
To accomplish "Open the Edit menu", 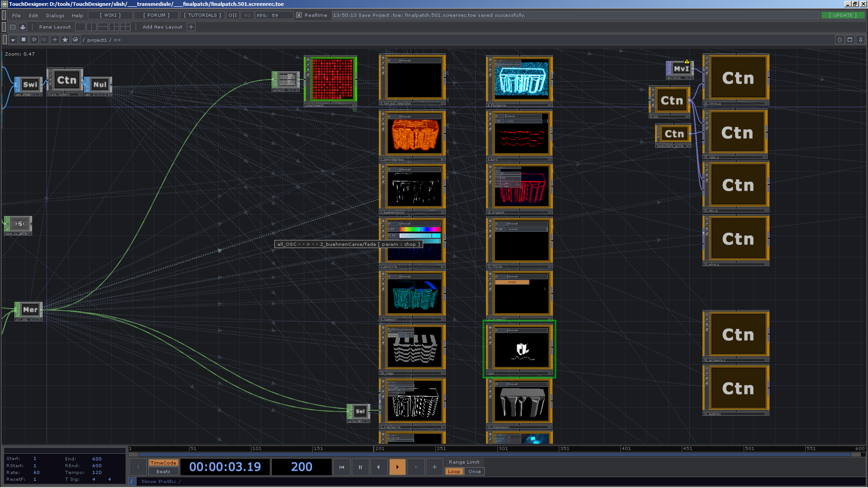I will pos(33,15).
